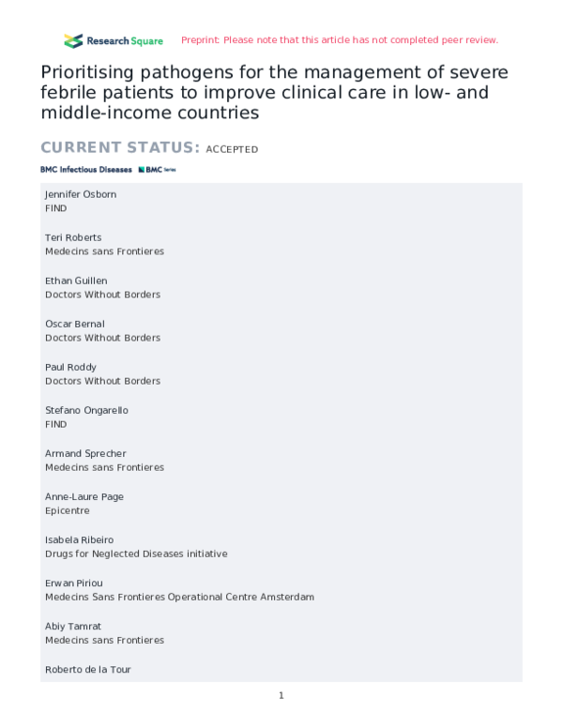This screenshot has height=728, width=563.
Task: Click the CURRENT STATUS heading
Action: click(x=120, y=148)
